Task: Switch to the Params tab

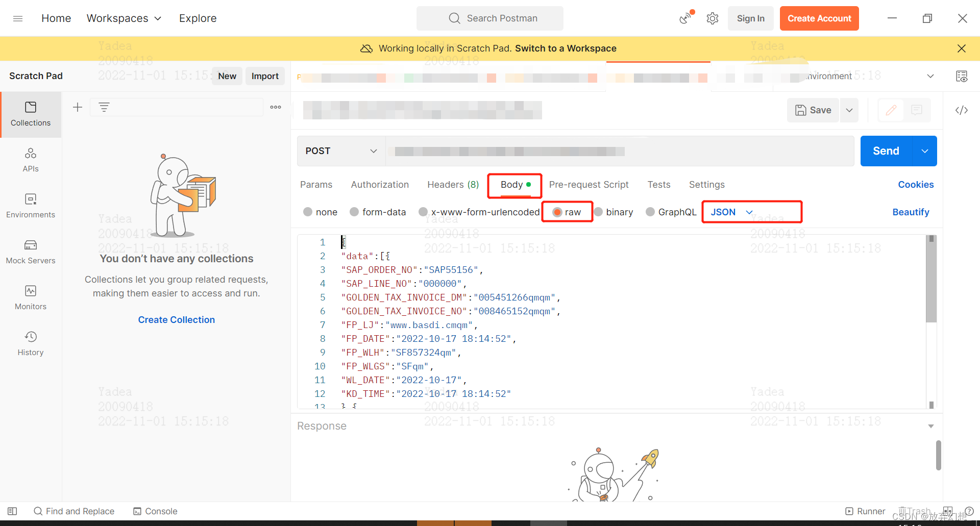Action: 316,185
